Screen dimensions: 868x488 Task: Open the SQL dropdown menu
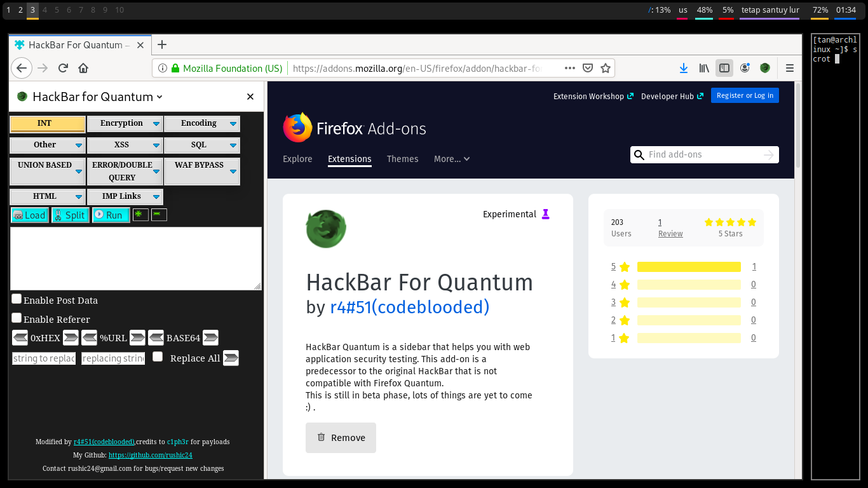(x=202, y=146)
